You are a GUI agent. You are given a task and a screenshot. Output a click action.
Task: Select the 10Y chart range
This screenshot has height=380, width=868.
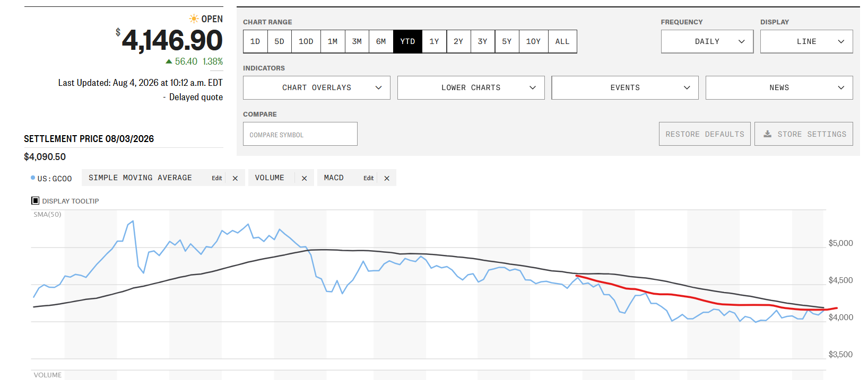(x=533, y=41)
